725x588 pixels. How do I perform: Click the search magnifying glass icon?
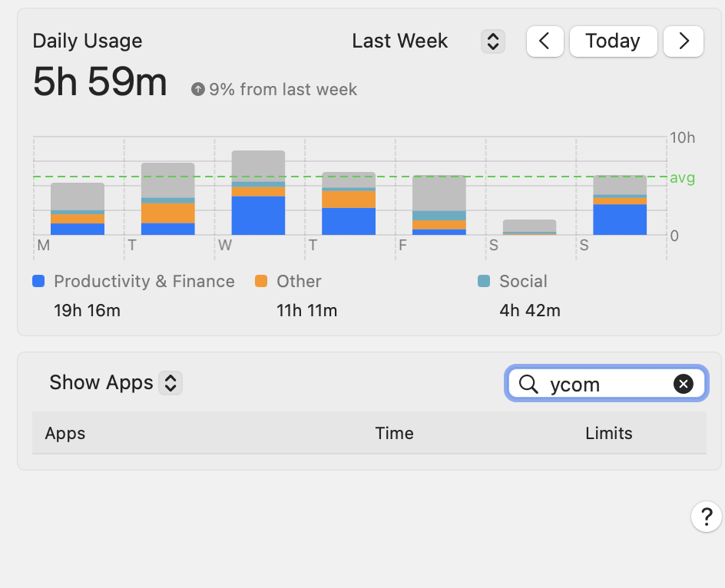point(528,384)
